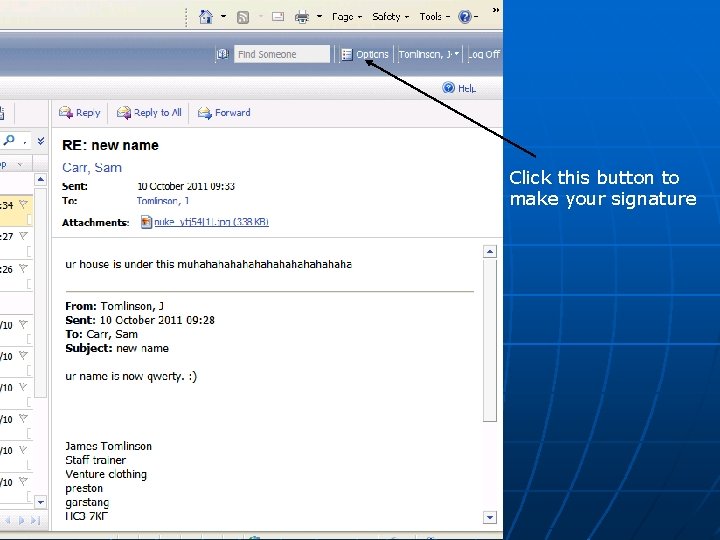Click the Print icon
Viewport: 720px width, 540px height.
(x=302, y=17)
